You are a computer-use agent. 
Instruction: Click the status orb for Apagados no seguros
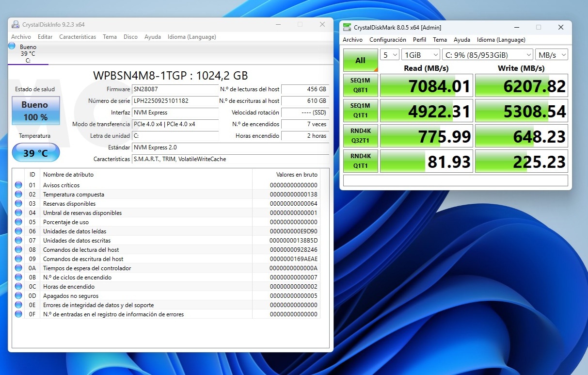point(18,295)
